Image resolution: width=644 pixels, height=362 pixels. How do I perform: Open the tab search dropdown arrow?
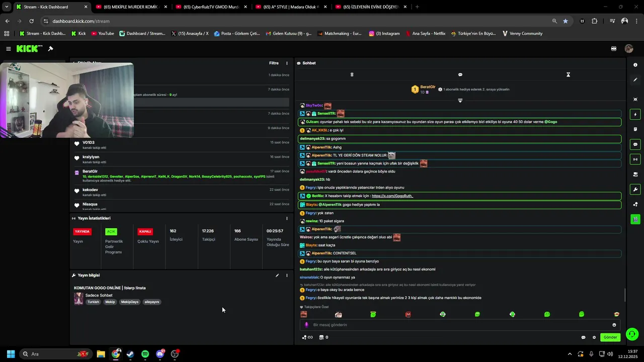coord(6,7)
